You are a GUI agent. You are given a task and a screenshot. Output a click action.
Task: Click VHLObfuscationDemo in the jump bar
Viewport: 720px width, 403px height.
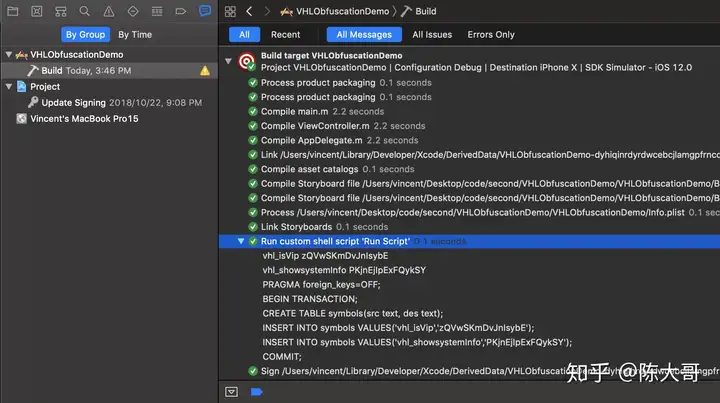click(x=343, y=11)
